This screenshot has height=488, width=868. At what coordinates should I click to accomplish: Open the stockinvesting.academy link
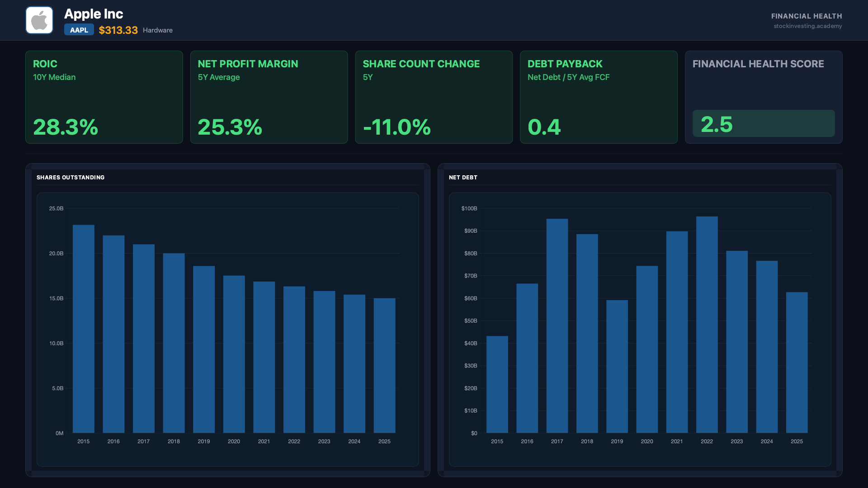[808, 26]
